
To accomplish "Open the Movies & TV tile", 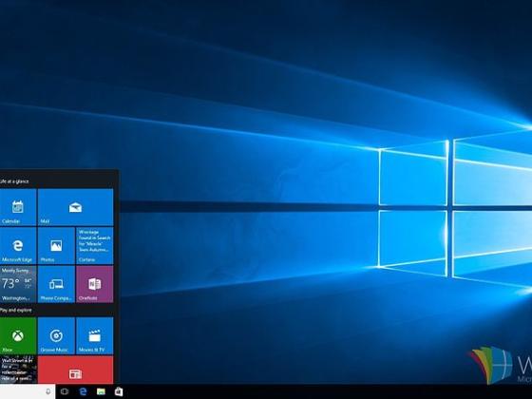I will 95,335.
